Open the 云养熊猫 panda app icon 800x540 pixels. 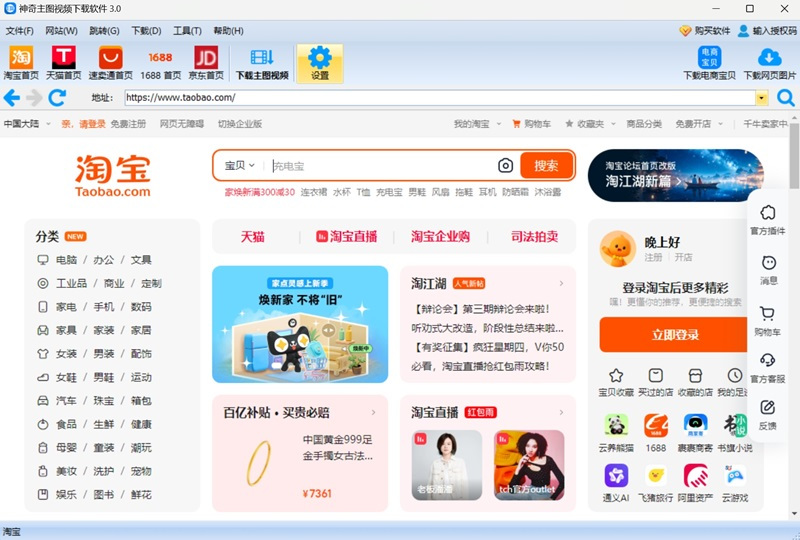[616, 425]
